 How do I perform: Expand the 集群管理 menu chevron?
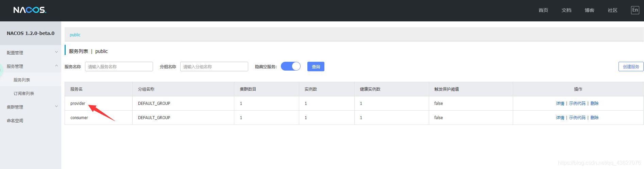pyautogui.click(x=56, y=107)
